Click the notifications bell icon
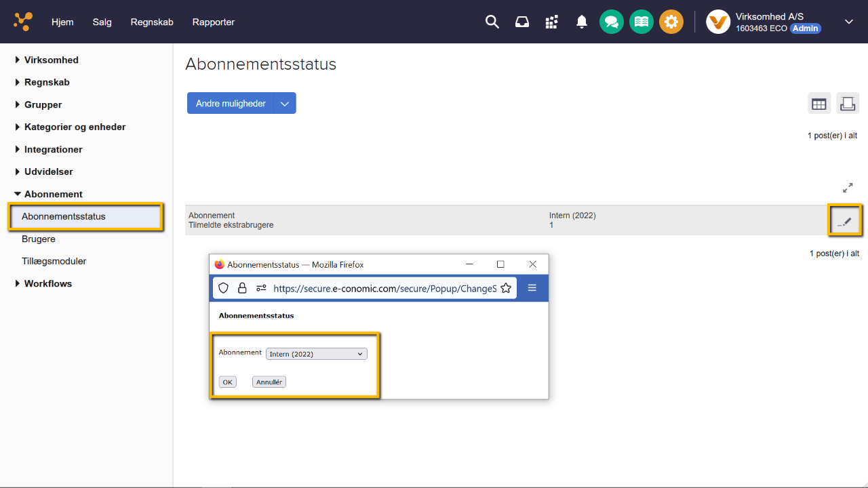868x488 pixels. 581,22
